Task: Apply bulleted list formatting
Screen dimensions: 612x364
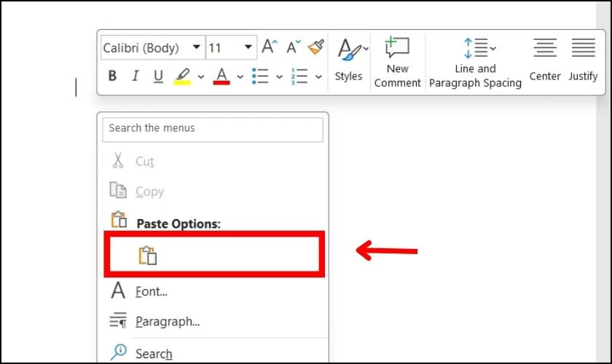Action: [260, 76]
